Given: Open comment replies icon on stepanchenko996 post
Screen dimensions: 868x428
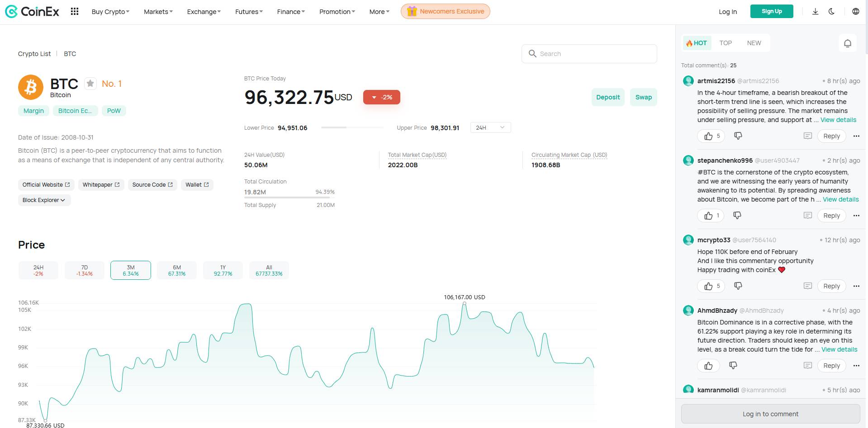Looking at the screenshot, I should point(807,216).
